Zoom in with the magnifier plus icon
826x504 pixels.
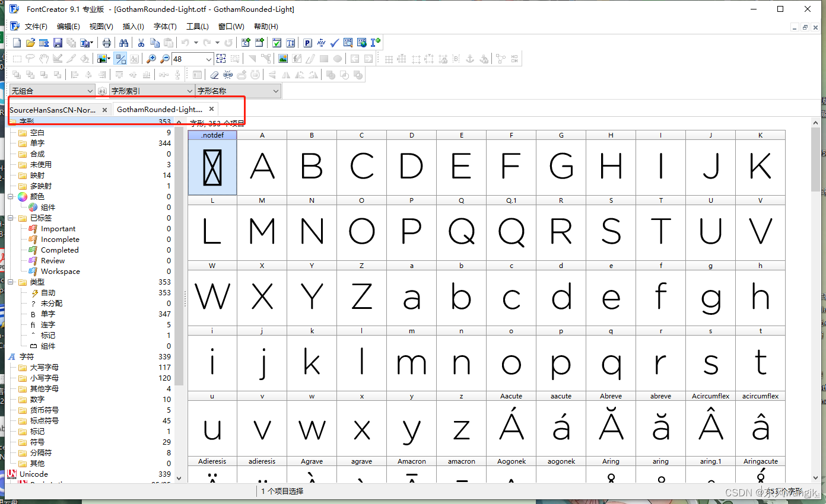[151, 59]
